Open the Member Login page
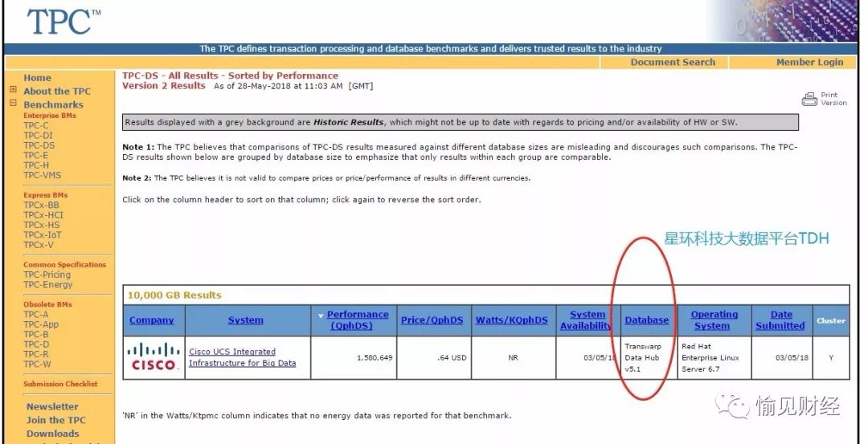 (x=809, y=62)
